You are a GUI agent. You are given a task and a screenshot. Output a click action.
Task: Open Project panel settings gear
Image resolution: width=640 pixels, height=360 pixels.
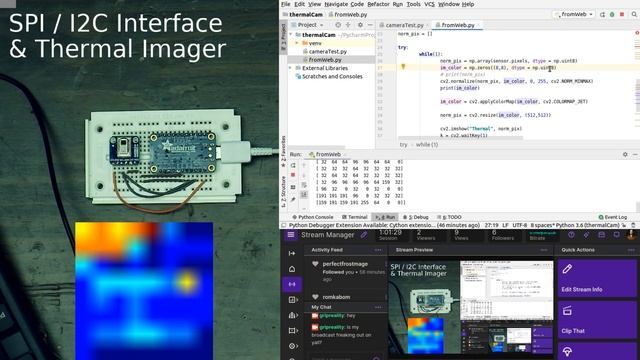[x=360, y=25]
